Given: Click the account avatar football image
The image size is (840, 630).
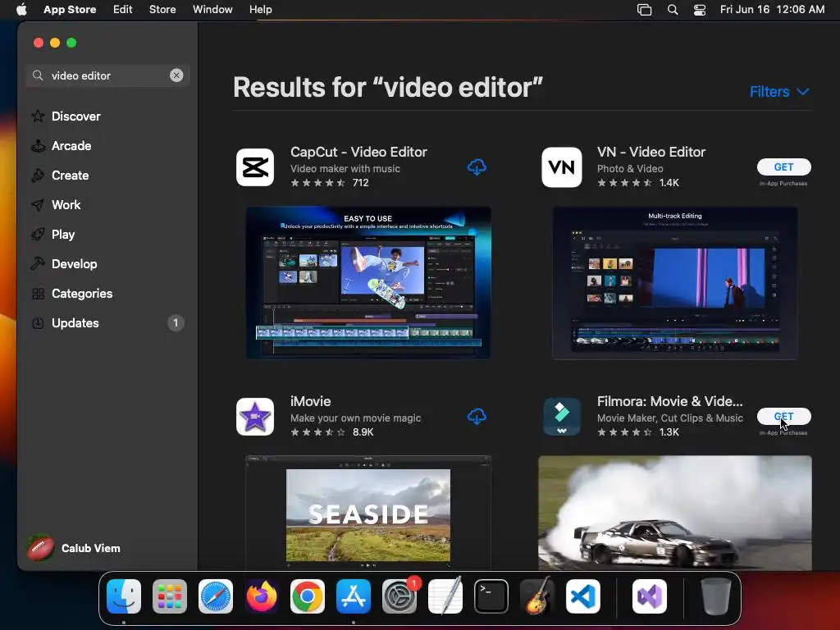Looking at the screenshot, I should (x=40, y=548).
